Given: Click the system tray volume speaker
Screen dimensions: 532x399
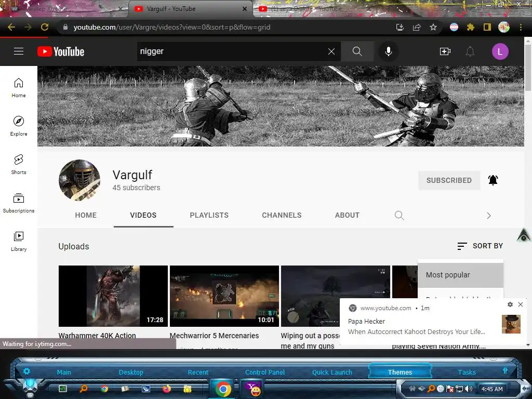Looking at the screenshot, I should (469, 389).
